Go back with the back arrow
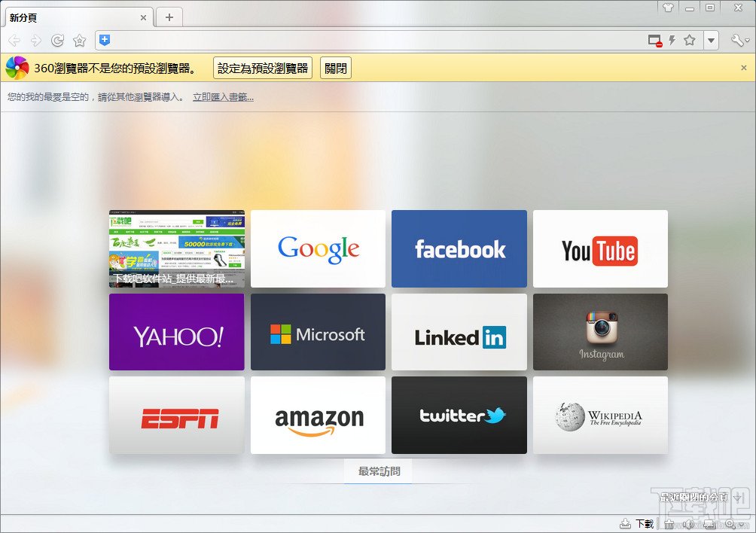756x533 pixels. click(14, 41)
